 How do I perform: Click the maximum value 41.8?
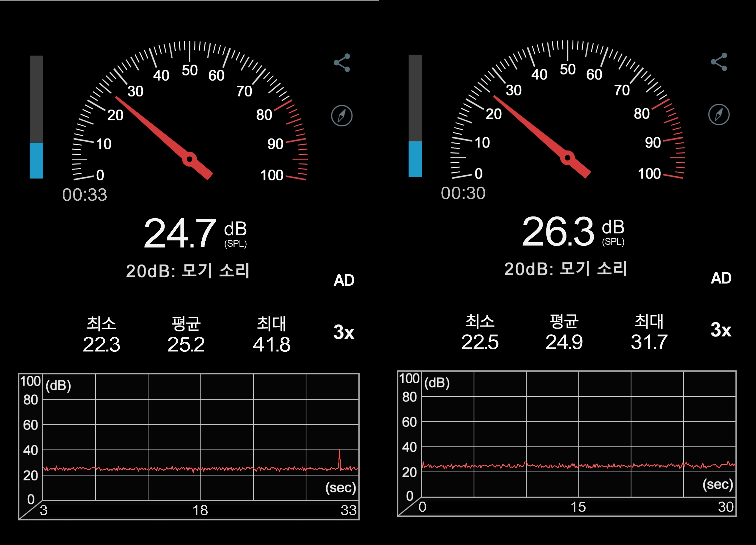click(x=271, y=344)
